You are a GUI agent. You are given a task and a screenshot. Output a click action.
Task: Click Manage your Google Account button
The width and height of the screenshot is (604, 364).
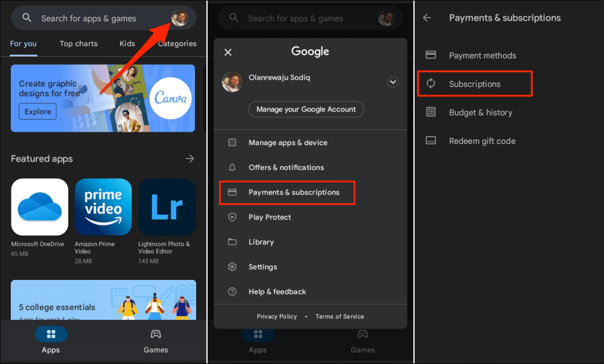point(306,109)
